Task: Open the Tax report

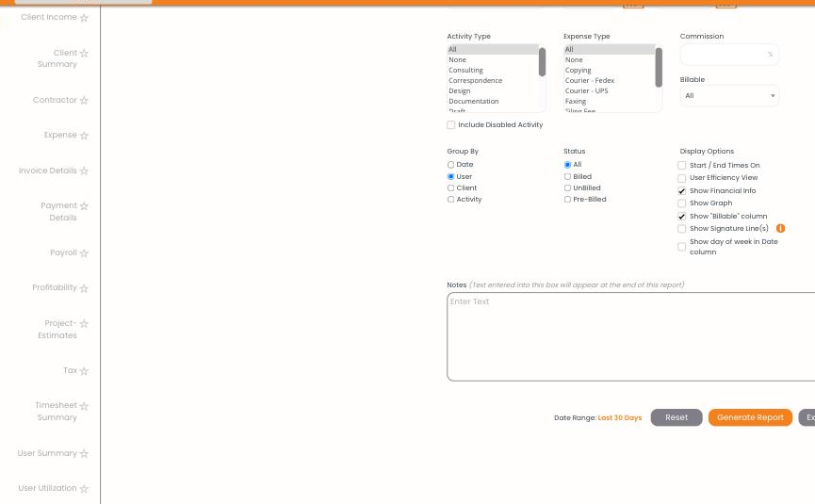Action: tap(70, 370)
